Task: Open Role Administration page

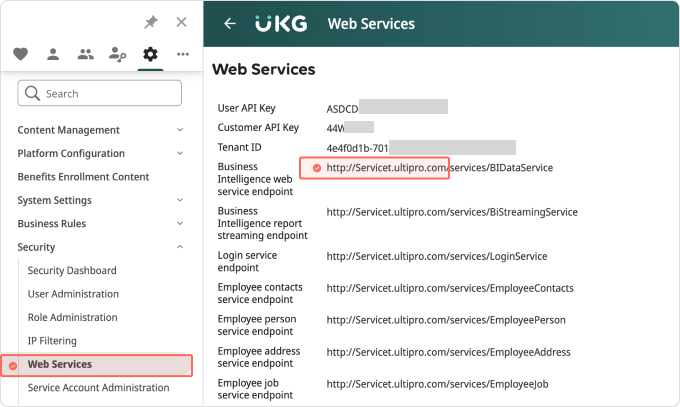Action: click(x=72, y=318)
